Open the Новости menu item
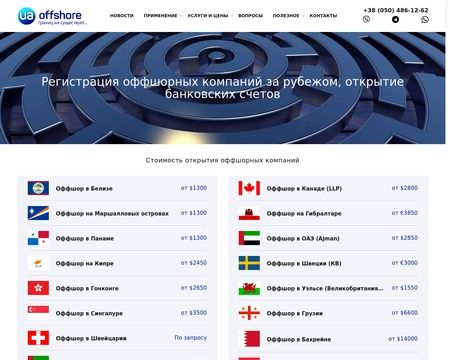This screenshot has width=450, height=360. 122,16
